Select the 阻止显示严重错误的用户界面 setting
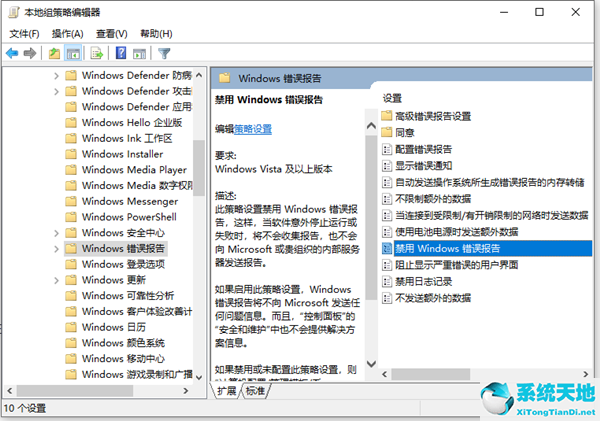Viewport: 600px width, 421px height. (457, 265)
